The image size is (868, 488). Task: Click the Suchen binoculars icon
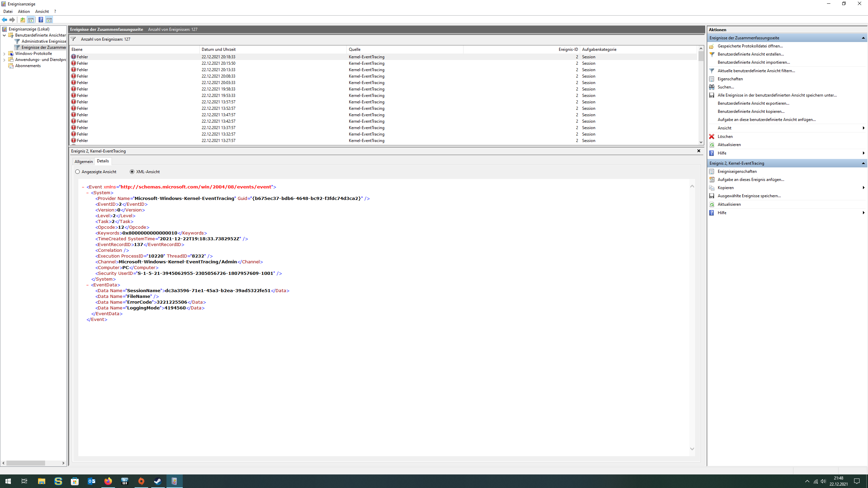712,87
